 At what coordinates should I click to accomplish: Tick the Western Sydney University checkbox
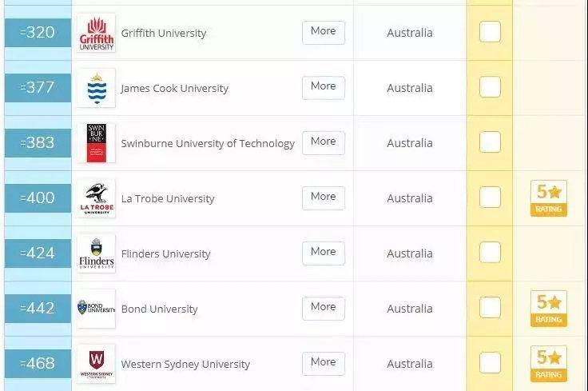coord(490,362)
